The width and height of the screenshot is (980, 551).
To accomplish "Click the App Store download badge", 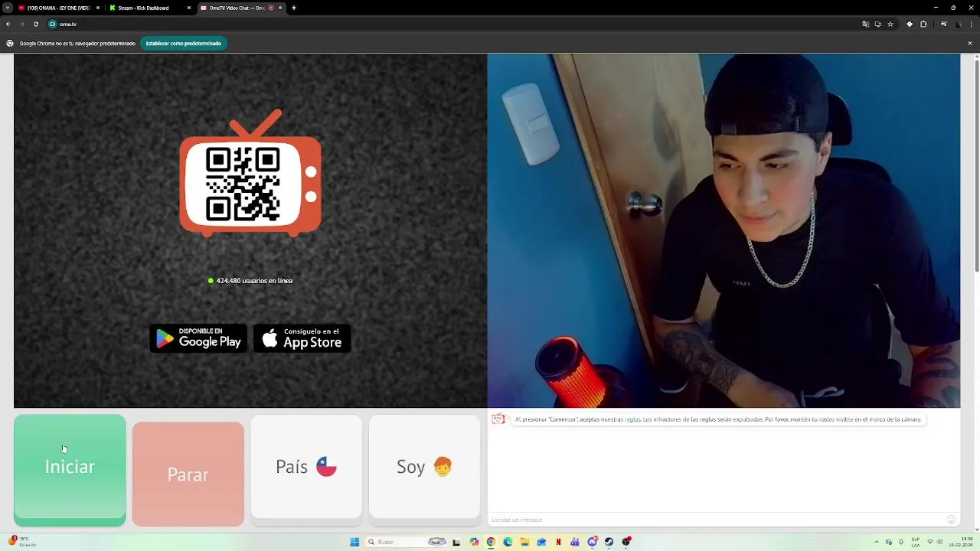I will click(302, 338).
